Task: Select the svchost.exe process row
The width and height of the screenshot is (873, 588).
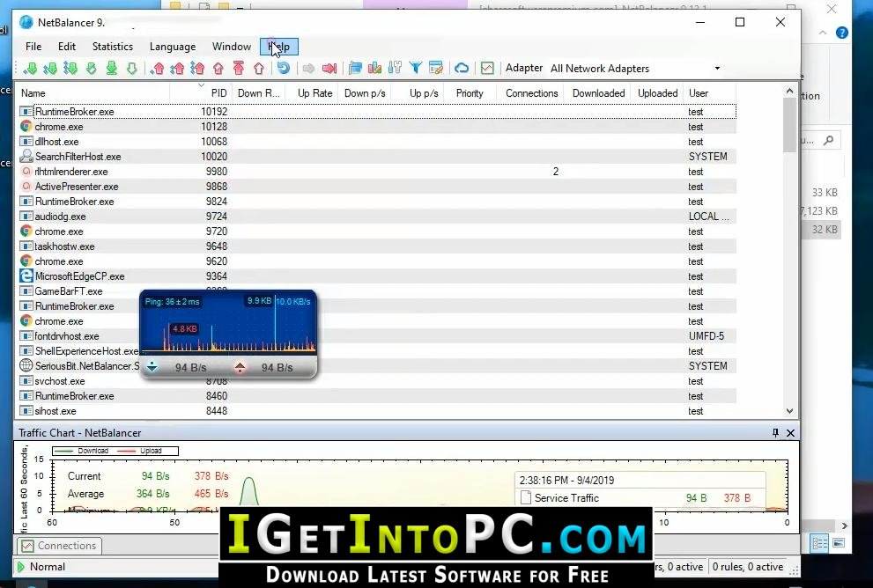Action: pyautogui.click(x=378, y=381)
